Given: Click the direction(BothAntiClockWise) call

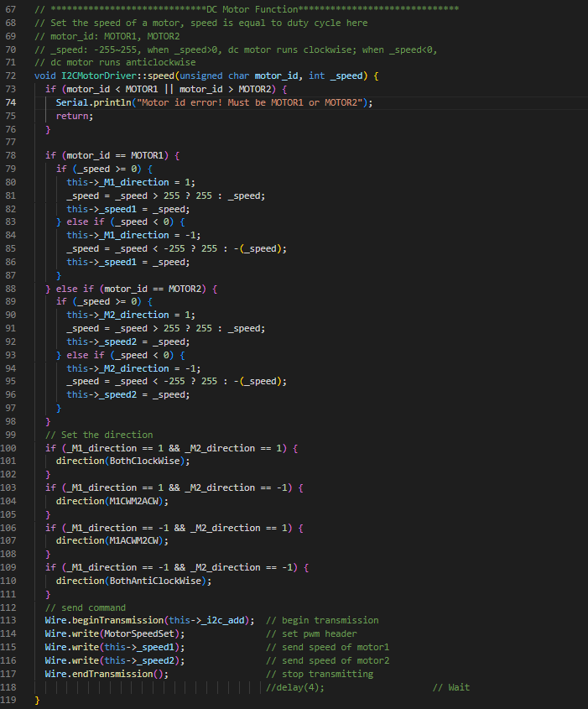Looking at the screenshot, I should 128,581.
